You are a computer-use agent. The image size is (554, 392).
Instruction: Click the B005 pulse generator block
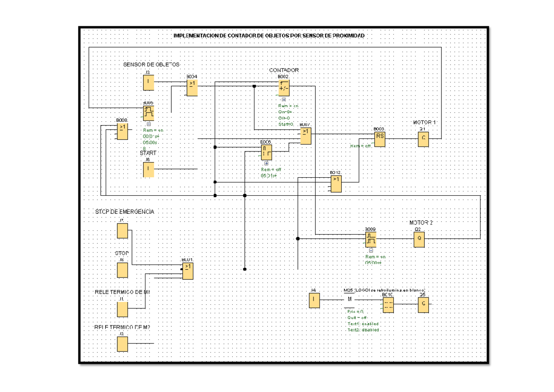(148, 112)
